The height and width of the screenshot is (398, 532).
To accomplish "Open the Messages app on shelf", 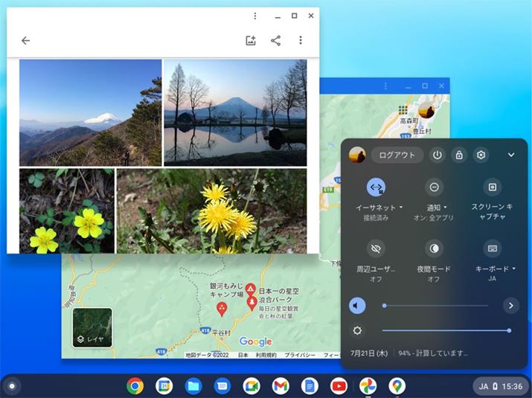I will (222, 386).
